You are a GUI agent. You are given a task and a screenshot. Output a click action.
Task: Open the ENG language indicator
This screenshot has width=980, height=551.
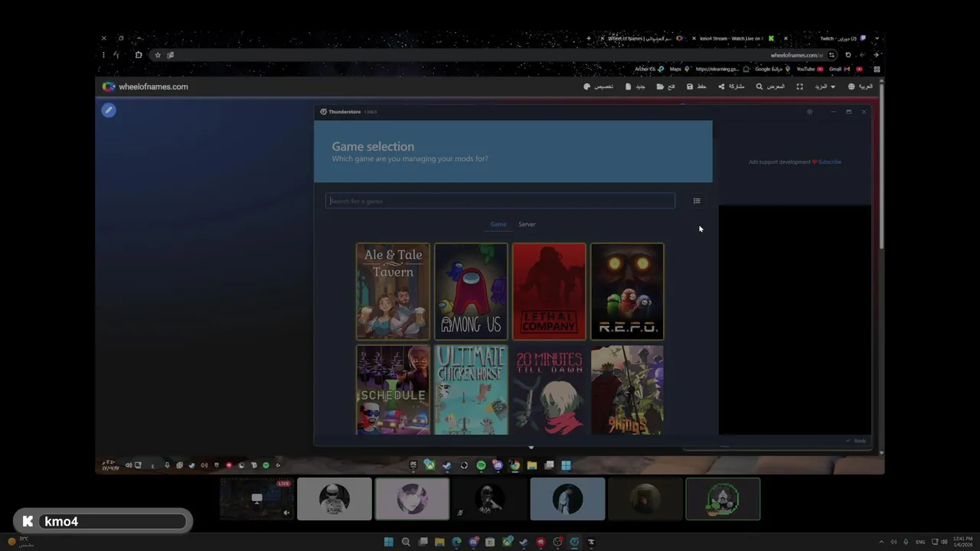point(920,542)
